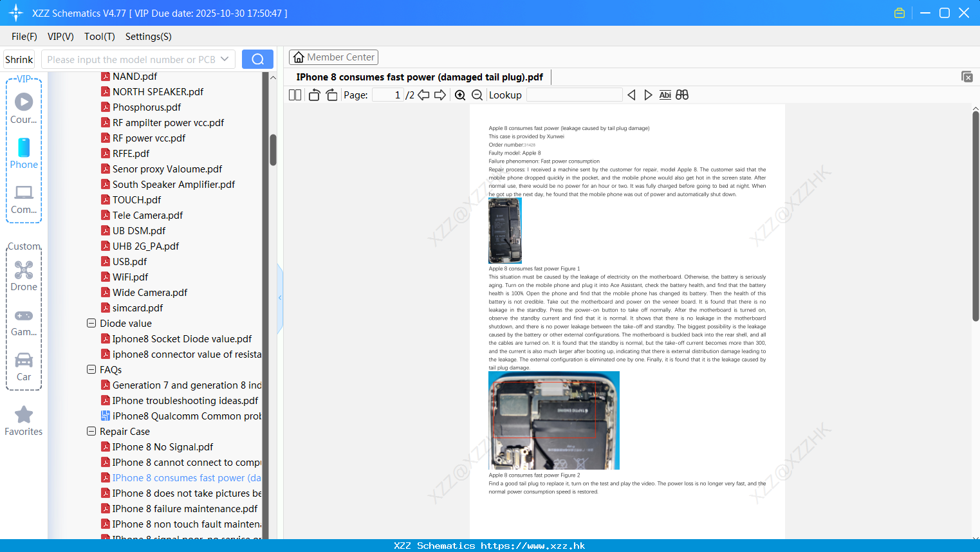Rotate page clockwise icon

point(331,95)
